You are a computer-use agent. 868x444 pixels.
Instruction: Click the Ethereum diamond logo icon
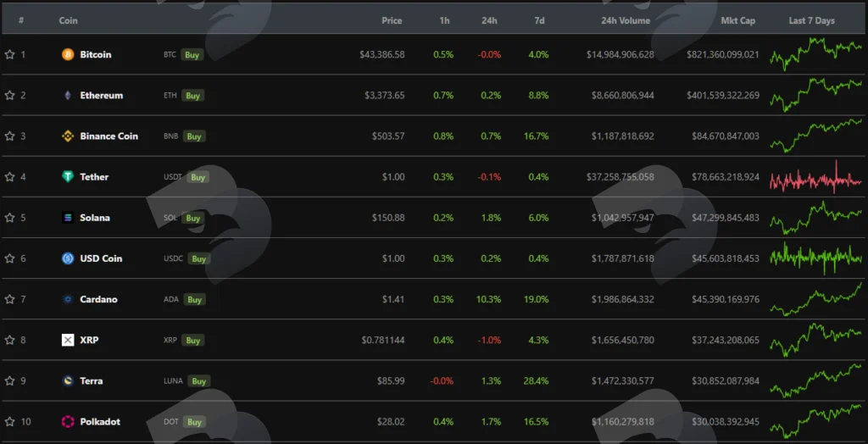68,95
